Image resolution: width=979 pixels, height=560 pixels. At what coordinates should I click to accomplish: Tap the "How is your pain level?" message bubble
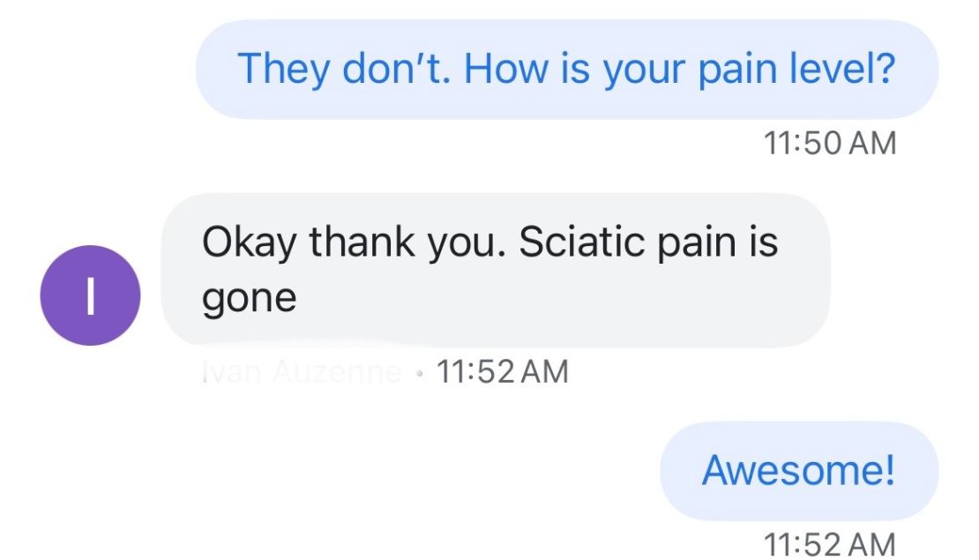click(566, 70)
